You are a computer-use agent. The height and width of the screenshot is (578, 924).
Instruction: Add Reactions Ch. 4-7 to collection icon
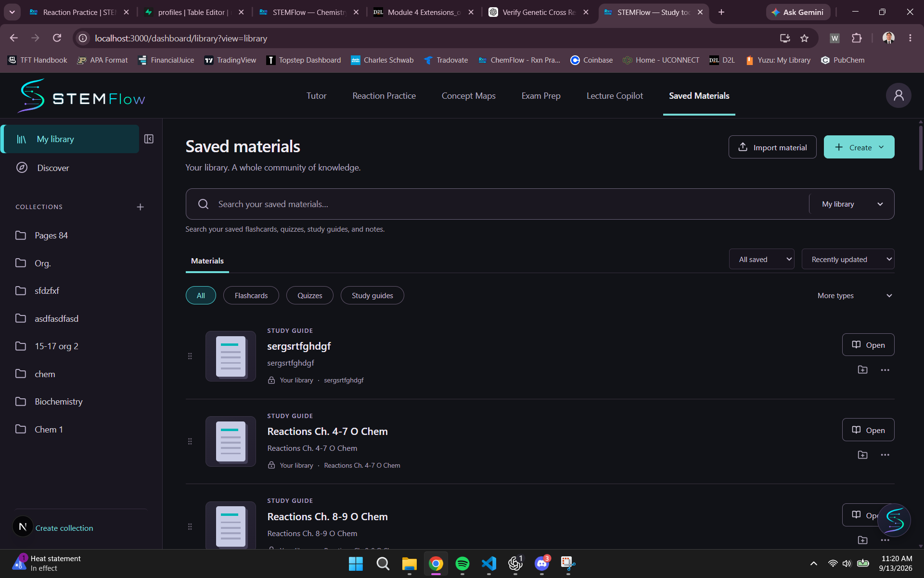(862, 455)
